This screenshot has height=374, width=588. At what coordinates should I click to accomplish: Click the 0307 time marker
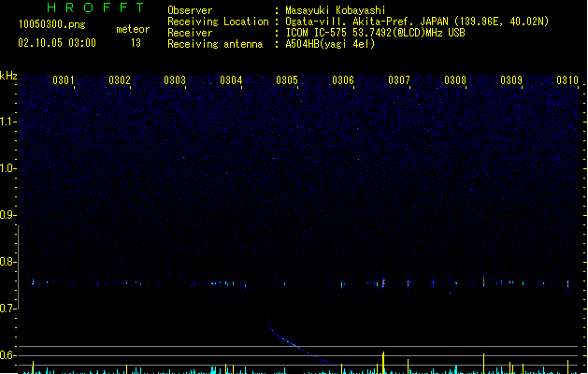tap(399, 80)
